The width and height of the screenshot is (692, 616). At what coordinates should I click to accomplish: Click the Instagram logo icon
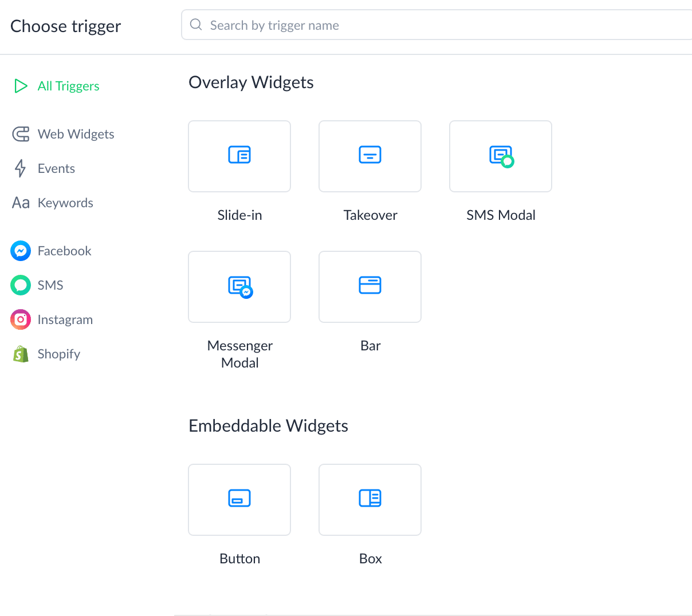(x=21, y=319)
